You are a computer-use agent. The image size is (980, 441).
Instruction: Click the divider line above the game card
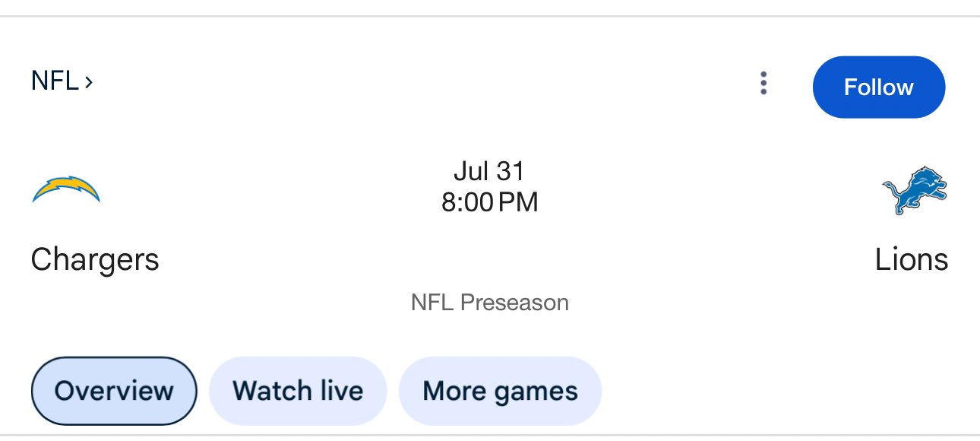(x=490, y=16)
